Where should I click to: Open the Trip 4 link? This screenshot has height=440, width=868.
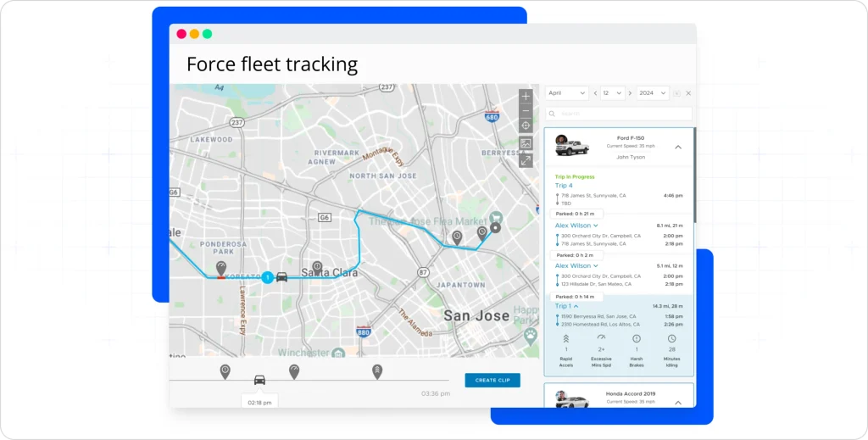click(x=564, y=186)
